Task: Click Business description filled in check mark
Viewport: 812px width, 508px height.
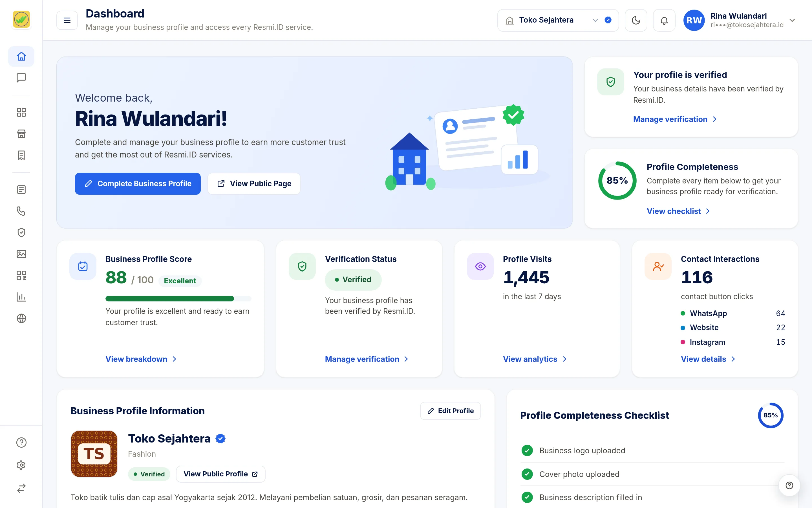Action: (527, 497)
